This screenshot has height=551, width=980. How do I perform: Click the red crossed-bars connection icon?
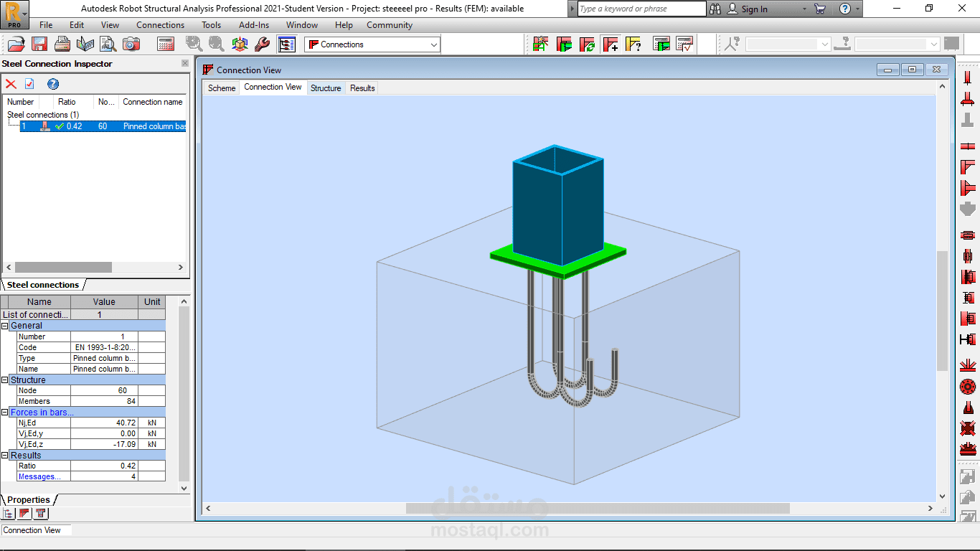click(967, 429)
